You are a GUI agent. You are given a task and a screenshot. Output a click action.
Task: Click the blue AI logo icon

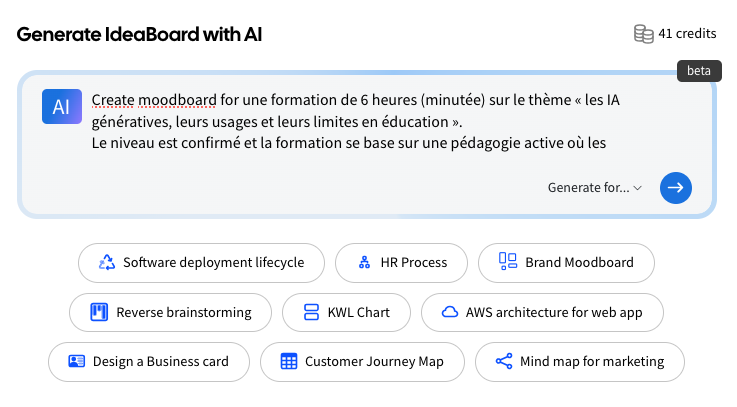pyautogui.click(x=62, y=106)
